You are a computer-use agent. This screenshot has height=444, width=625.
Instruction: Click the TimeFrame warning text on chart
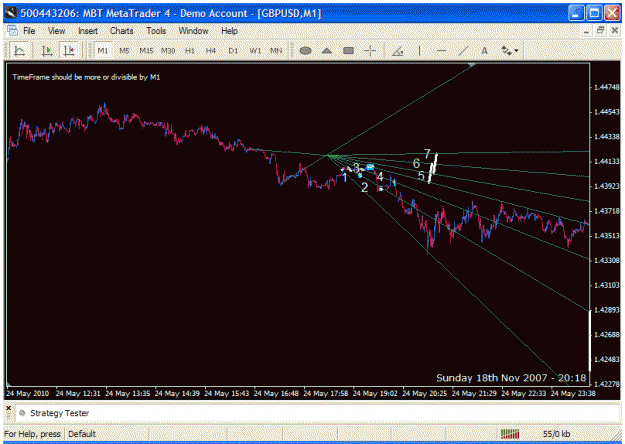pyautogui.click(x=86, y=77)
